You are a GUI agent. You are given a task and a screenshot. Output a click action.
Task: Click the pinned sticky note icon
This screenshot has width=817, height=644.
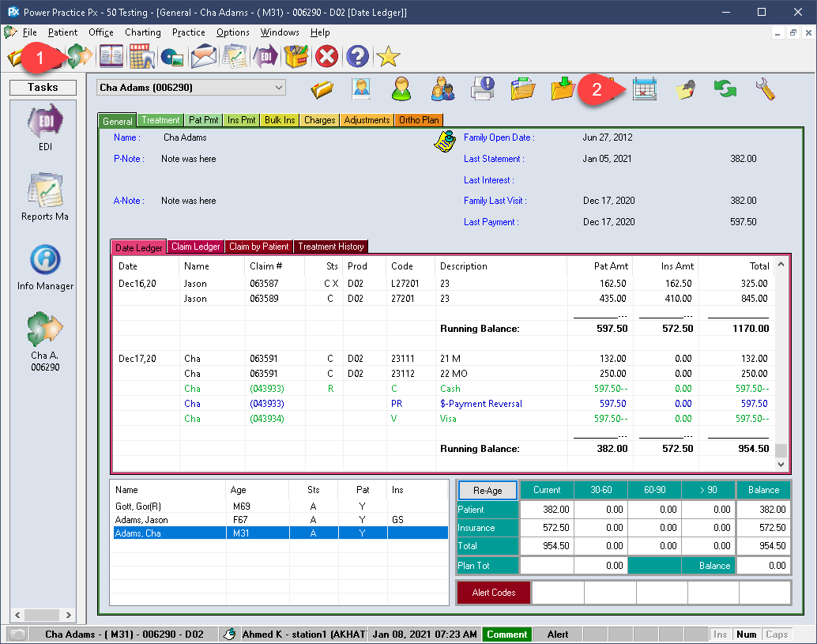coord(685,89)
